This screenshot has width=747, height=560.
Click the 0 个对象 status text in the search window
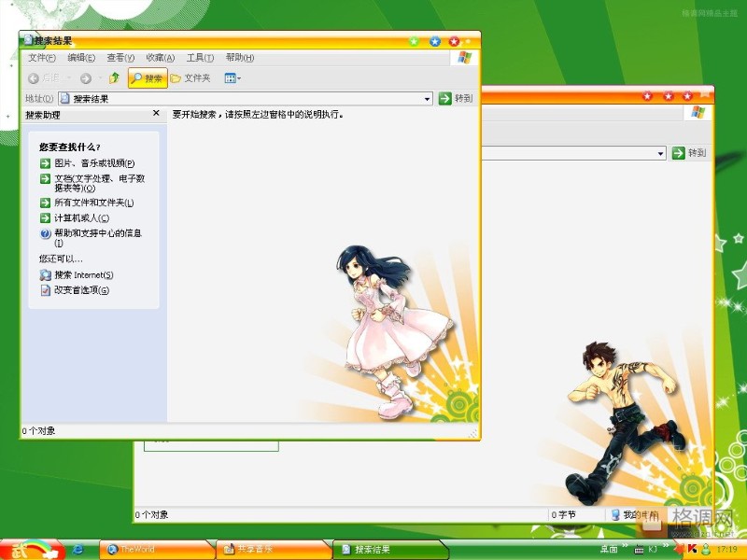pyautogui.click(x=38, y=431)
